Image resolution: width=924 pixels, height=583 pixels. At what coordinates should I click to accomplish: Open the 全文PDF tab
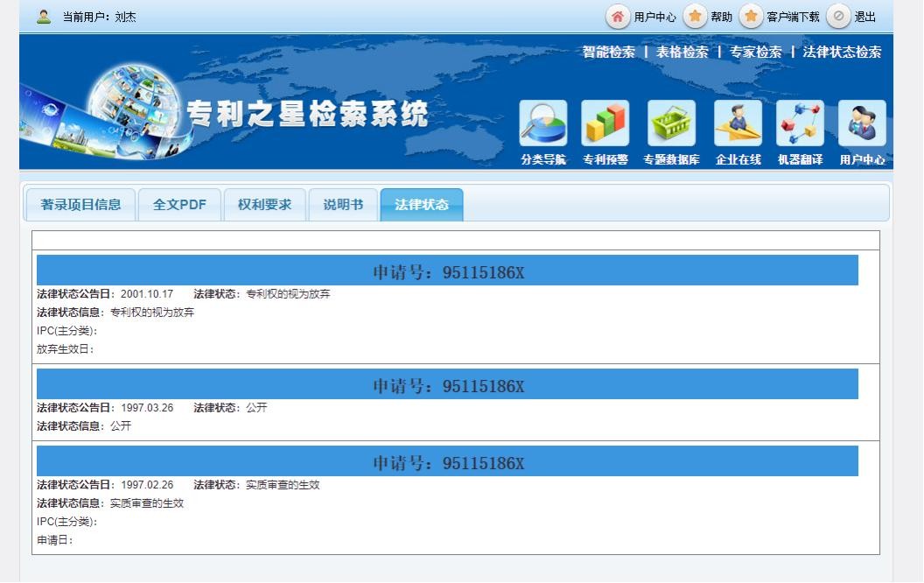(179, 205)
